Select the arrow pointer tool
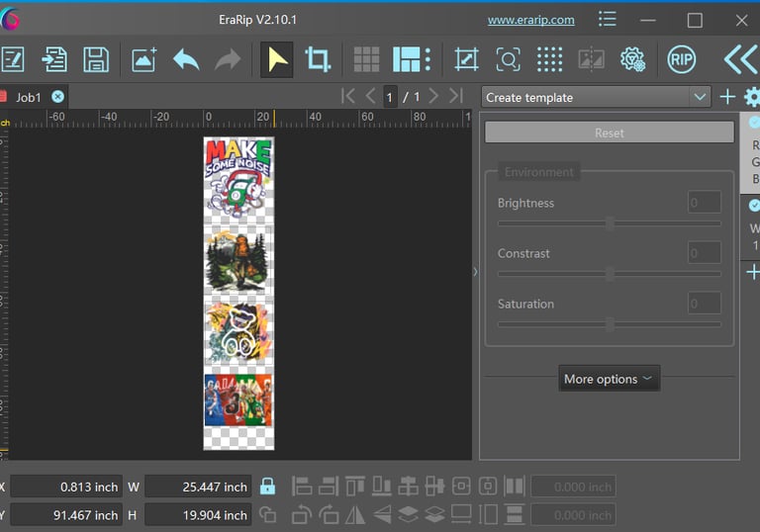Image resolution: width=760 pixels, height=532 pixels. pos(277,59)
